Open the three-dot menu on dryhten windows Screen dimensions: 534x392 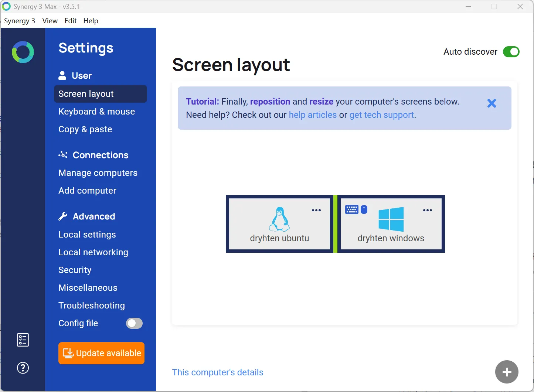pyautogui.click(x=427, y=210)
